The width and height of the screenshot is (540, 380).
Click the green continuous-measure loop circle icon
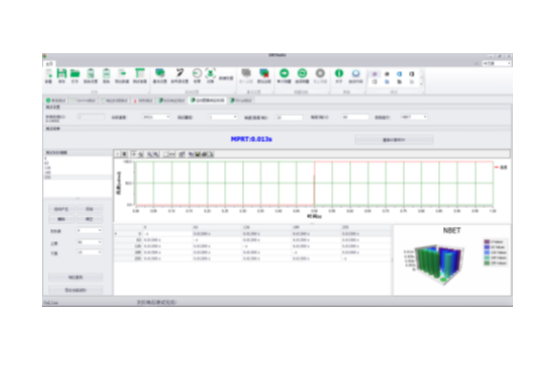click(x=302, y=73)
